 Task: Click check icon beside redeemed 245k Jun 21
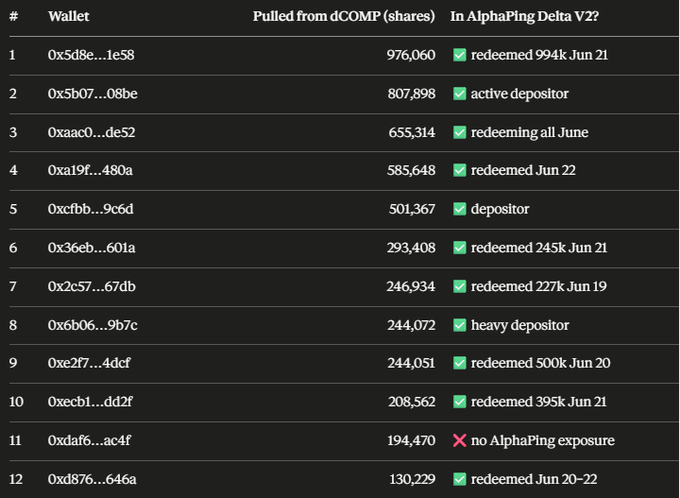click(x=459, y=248)
